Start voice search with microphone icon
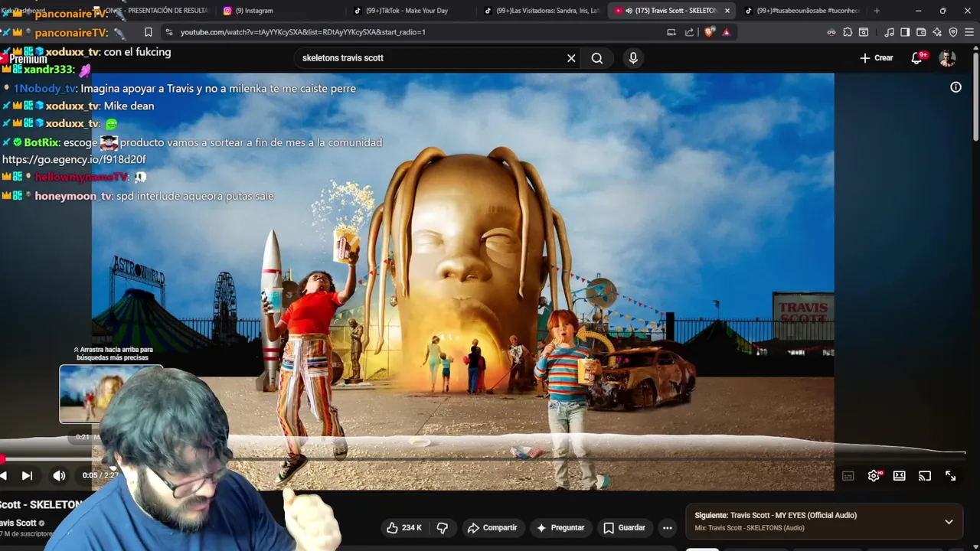This screenshot has width=980, height=551. click(x=633, y=58)
